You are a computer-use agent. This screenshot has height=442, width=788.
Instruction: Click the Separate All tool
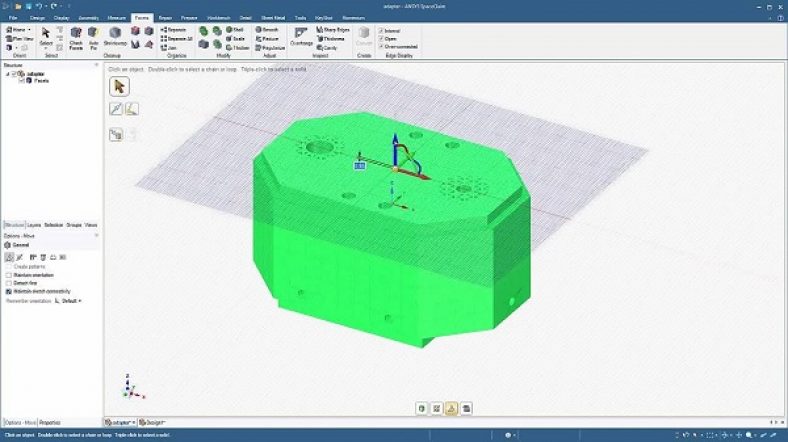point(176,39)
